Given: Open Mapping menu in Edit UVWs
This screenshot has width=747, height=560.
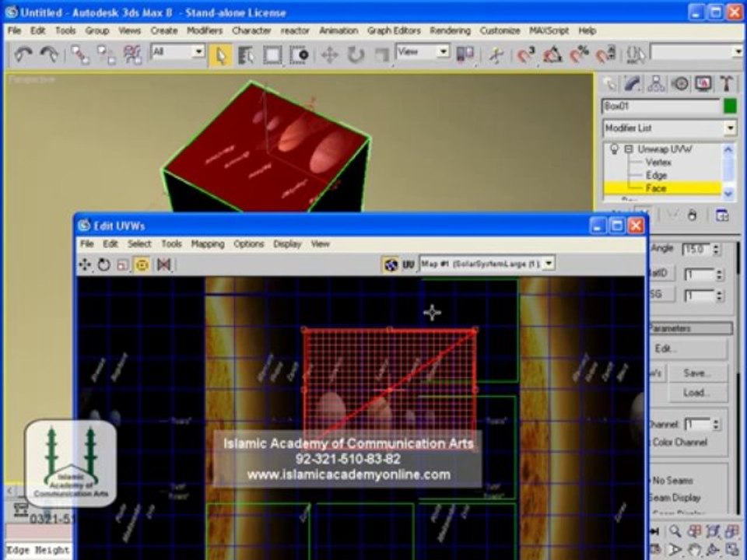Looking at the screenshot, I should click(x=208, y=243).
